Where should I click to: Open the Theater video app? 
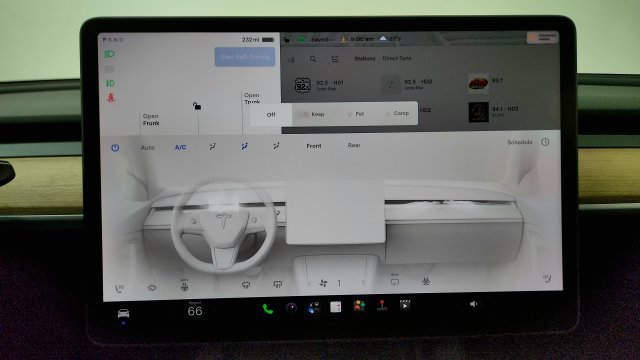coord(404,305)
